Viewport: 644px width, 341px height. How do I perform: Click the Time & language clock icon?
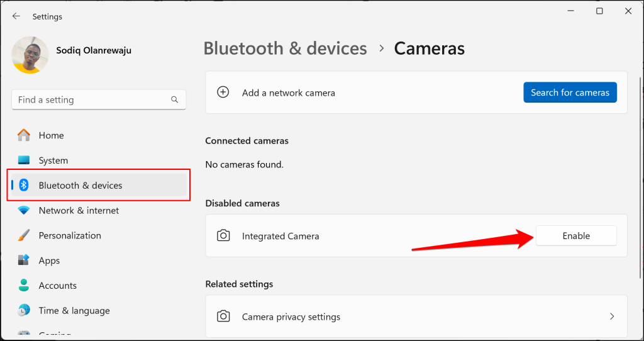click(24, 310)
